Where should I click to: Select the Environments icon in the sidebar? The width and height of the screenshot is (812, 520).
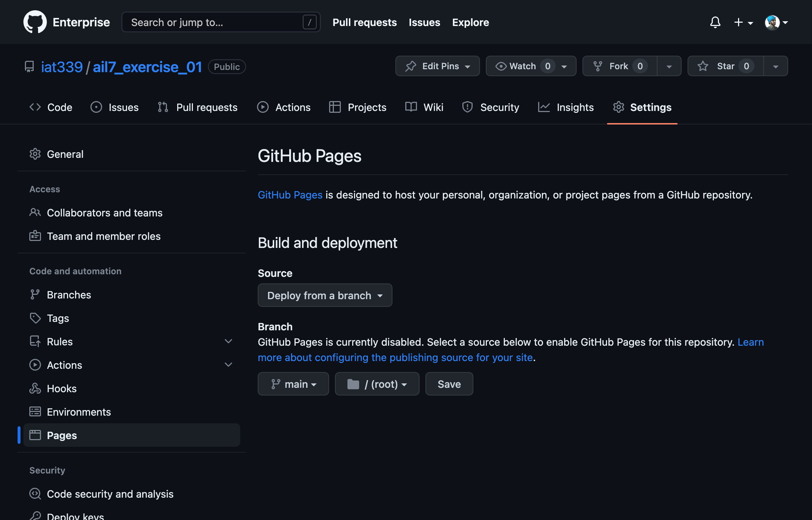[35, 412]
